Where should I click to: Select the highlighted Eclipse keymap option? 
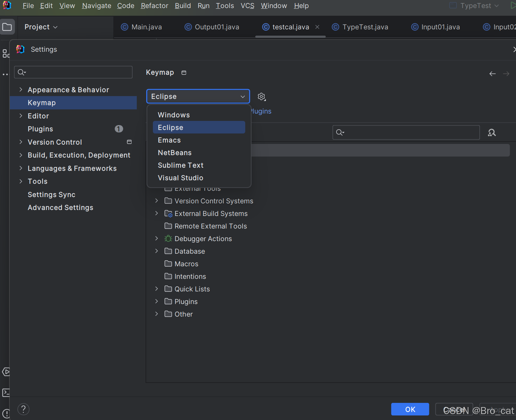click(x=199, y=128)
